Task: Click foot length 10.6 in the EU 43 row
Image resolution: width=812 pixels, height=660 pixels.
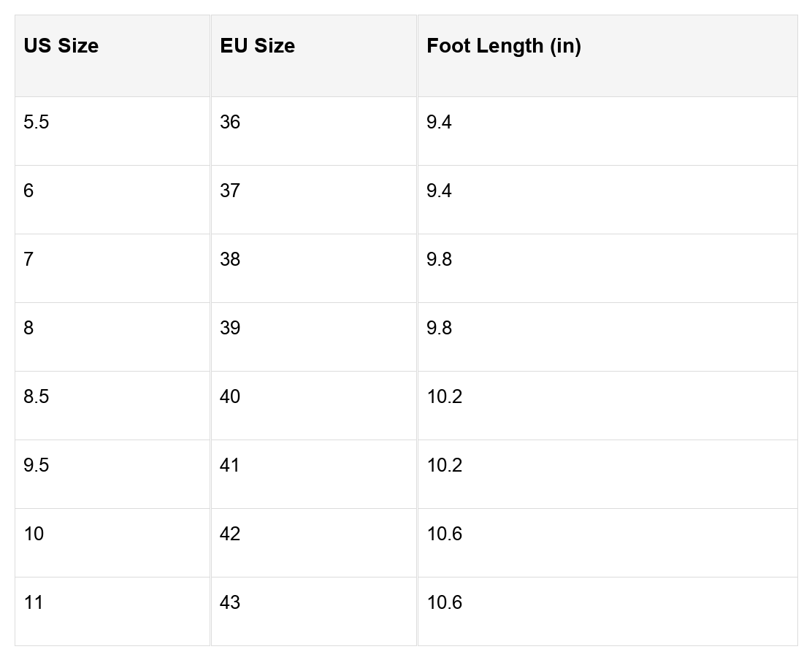Action: coord(608,611)
